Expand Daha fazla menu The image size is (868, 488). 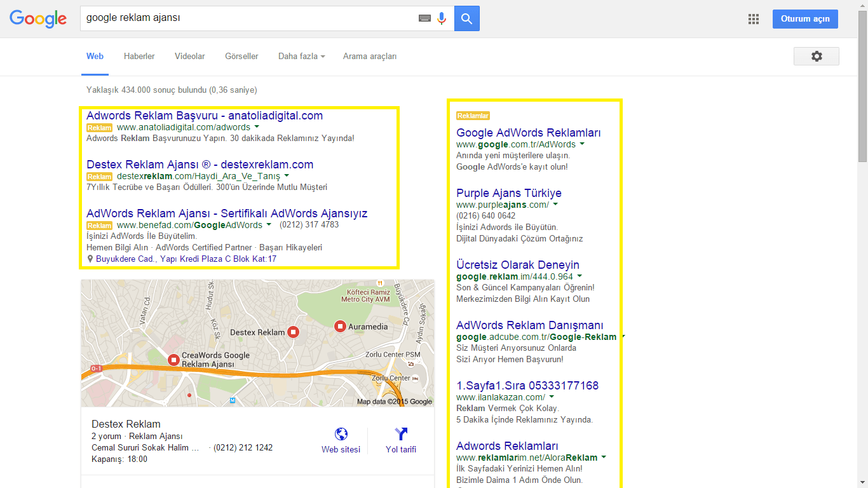point(302,56)
